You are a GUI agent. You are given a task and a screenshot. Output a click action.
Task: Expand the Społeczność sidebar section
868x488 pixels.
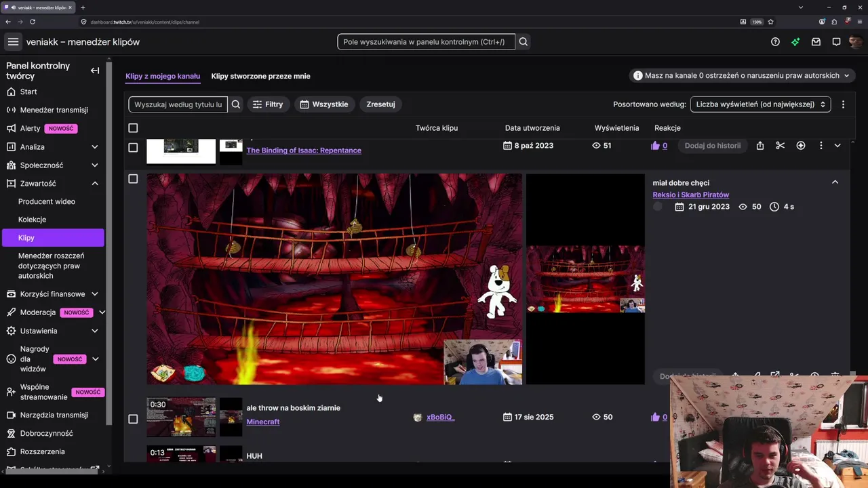(x=95, y=165)
